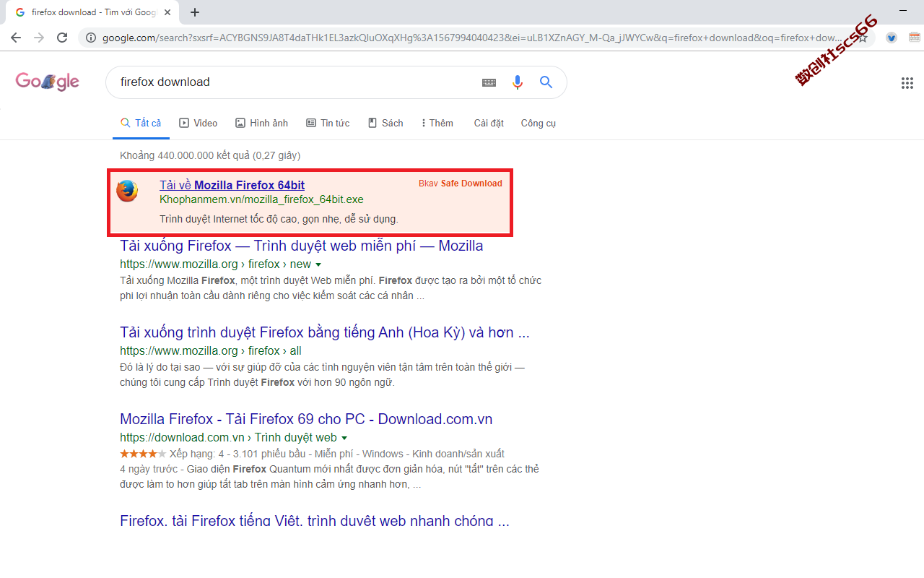Click Bkav Safe Download label

pos(461,184)
